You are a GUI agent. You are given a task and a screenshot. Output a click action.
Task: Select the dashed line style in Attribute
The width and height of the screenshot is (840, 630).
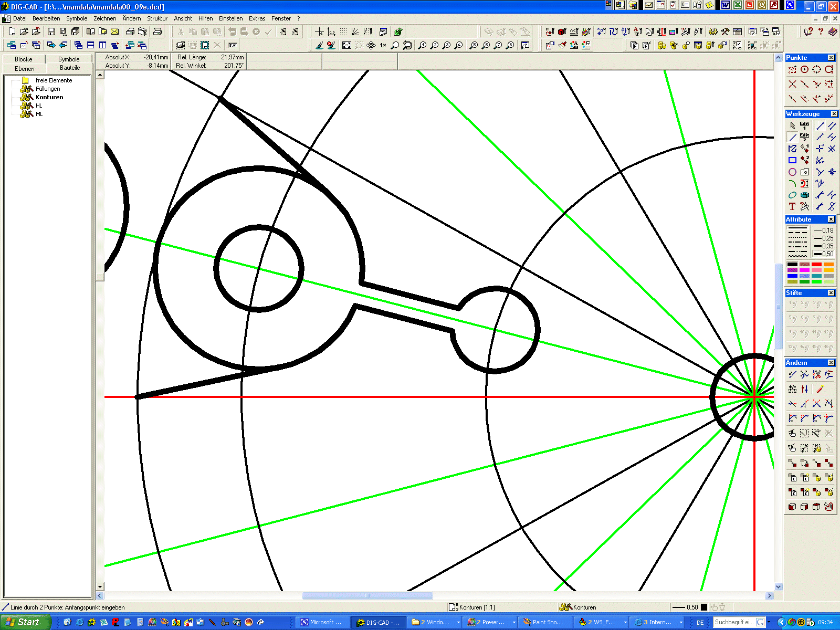(x=797, y=233)
